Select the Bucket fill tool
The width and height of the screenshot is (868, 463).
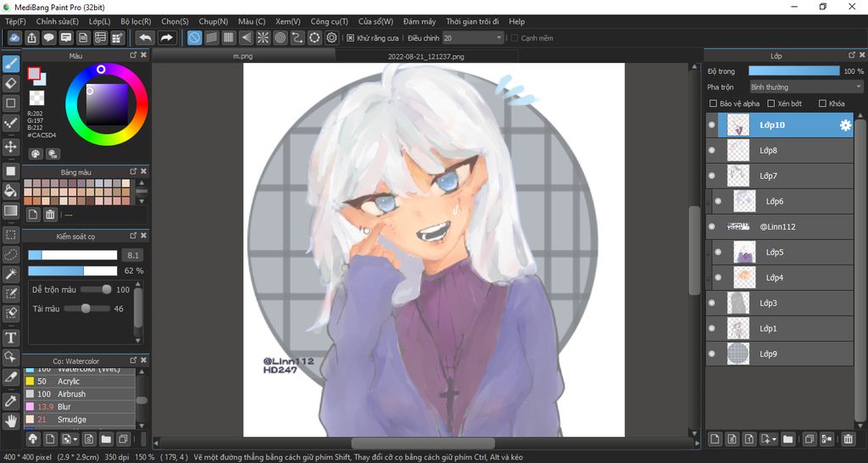pos(10,191)
